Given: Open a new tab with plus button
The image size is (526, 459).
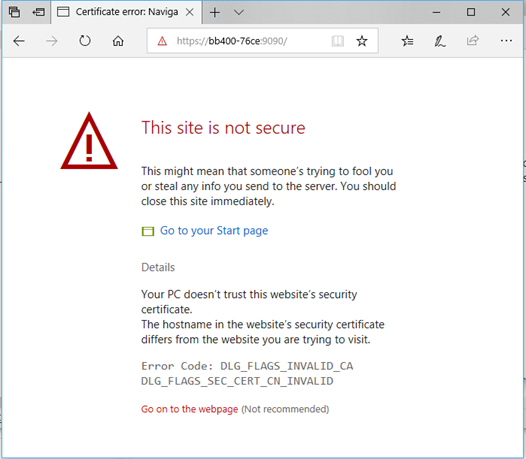Looking at the screenshot, I should click(x=215, y=12).
